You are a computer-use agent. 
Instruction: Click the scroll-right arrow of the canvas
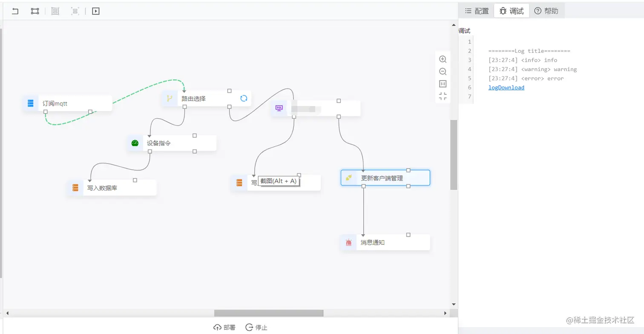446,313
